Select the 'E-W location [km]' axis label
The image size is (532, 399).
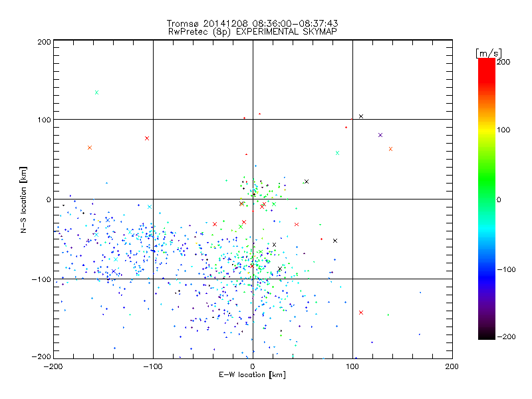tap(252, 374)
